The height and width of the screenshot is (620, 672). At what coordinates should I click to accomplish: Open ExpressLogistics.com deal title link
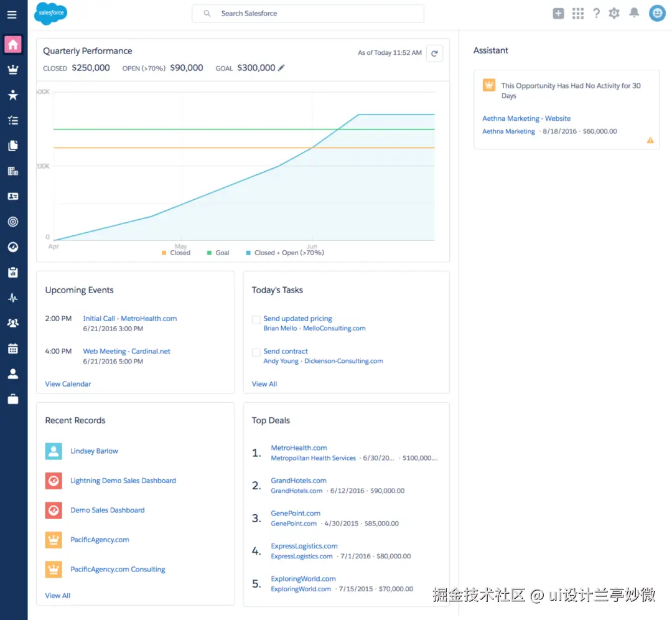304,547
